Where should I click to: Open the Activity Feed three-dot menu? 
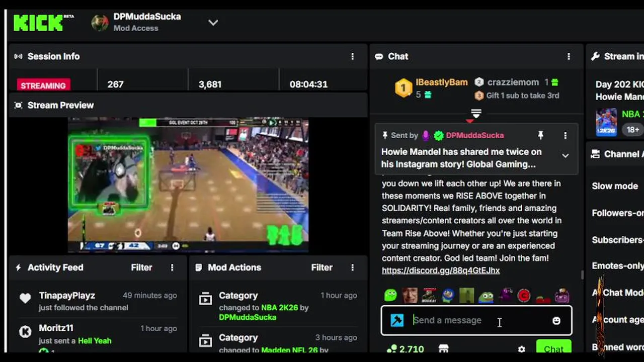pyautogui.click(x=172, y=267)
